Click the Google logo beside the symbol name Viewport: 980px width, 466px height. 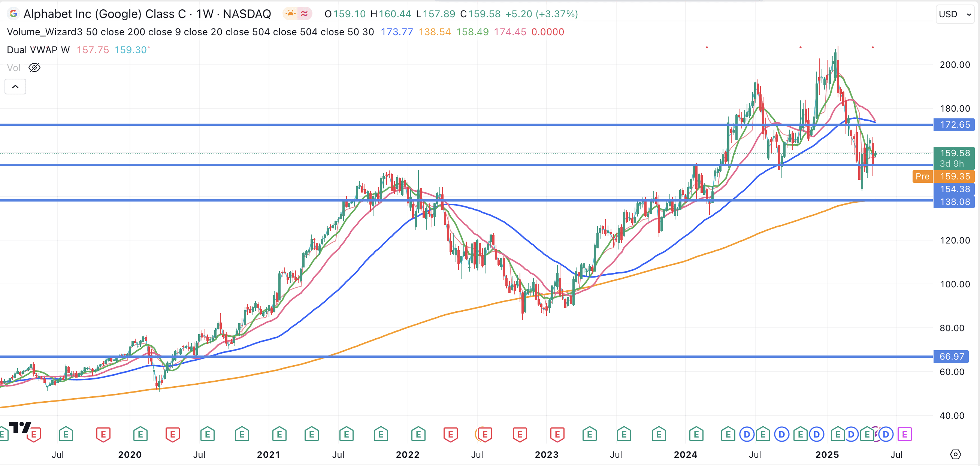pos(13,14)
